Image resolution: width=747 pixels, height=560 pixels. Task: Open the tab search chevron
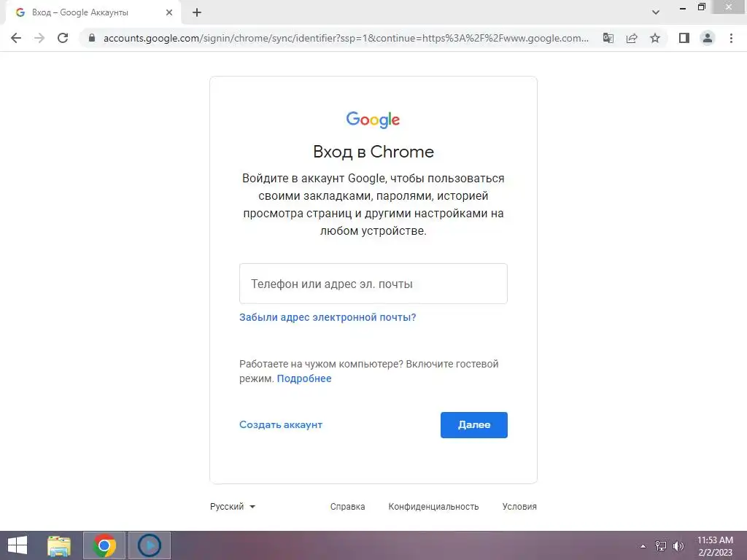click(x=656, y=12)
